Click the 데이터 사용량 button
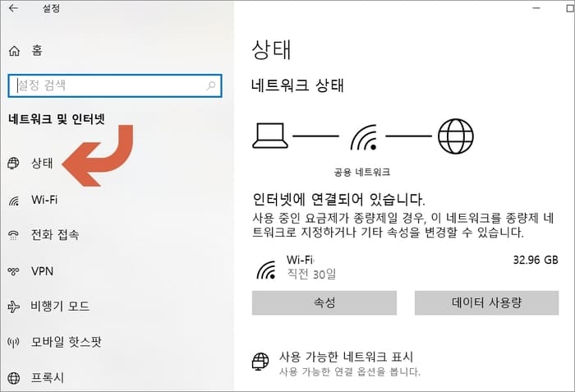This screenshot has height=392, width=575. tap(486, 302)
